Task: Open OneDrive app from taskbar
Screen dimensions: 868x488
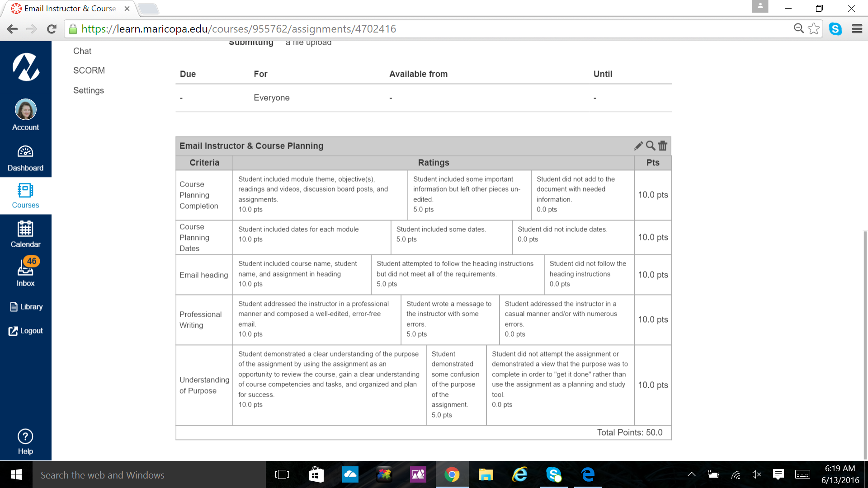Action: pos(350,474)
